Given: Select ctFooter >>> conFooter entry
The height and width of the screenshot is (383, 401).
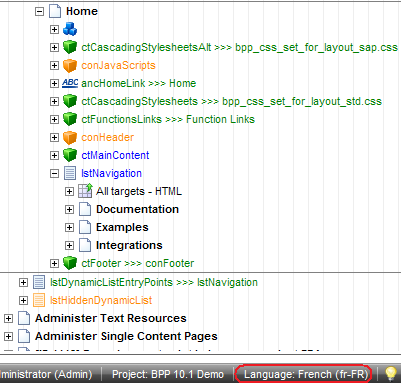Looking at the screenshot, I should 138,263.
